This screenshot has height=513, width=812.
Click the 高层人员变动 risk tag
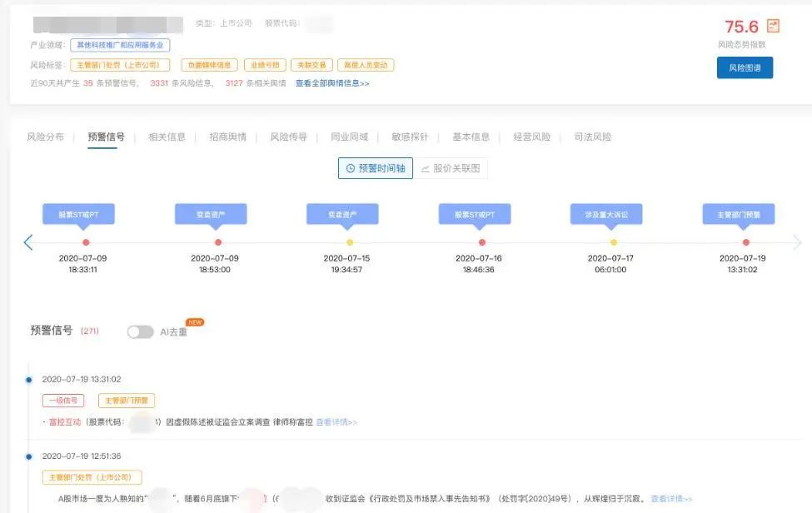click(366, 65)
